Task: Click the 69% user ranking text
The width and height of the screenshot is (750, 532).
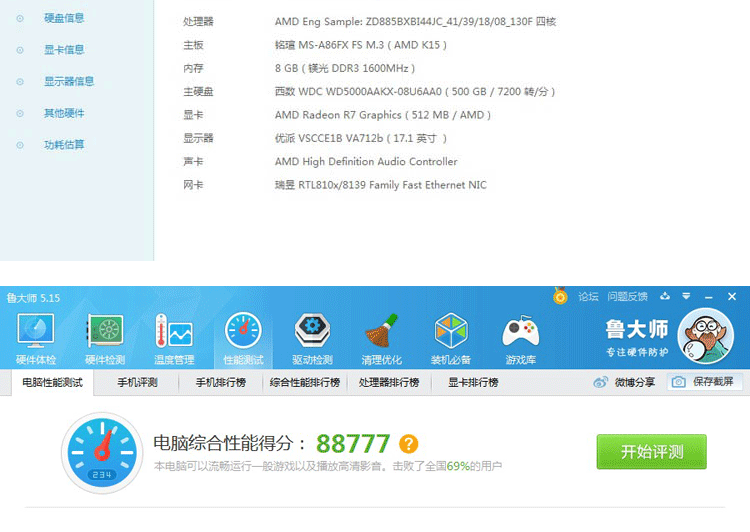Action: tap(458, 466)
